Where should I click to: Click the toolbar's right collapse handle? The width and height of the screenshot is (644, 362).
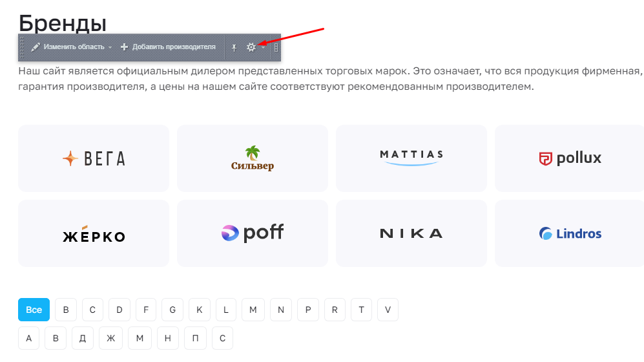tap(276, 48)
